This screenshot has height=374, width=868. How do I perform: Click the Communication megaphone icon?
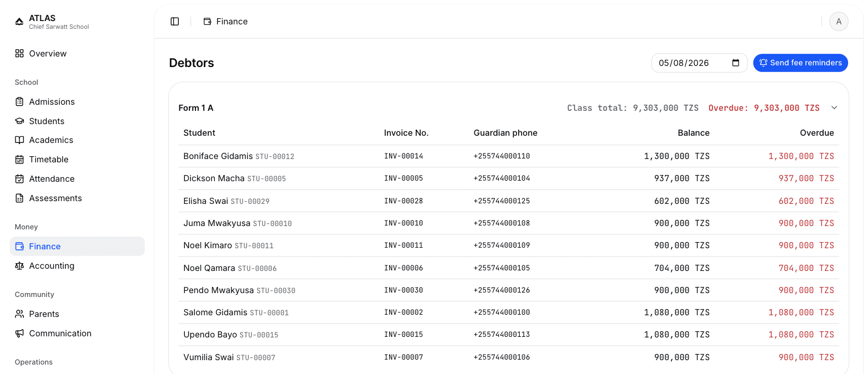click(x=19, y=334)
